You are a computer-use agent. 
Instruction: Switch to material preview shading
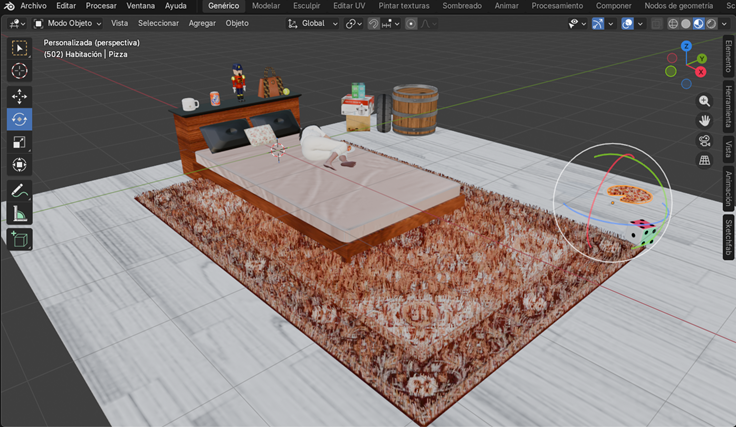click(x=698, y=23)
